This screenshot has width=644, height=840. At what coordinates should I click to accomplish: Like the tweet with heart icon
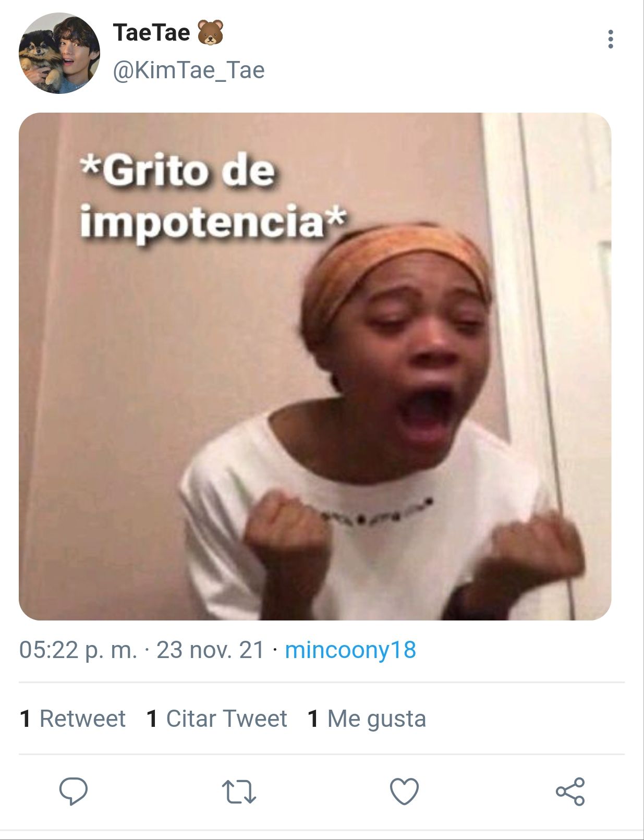click(x=405, y=792)
